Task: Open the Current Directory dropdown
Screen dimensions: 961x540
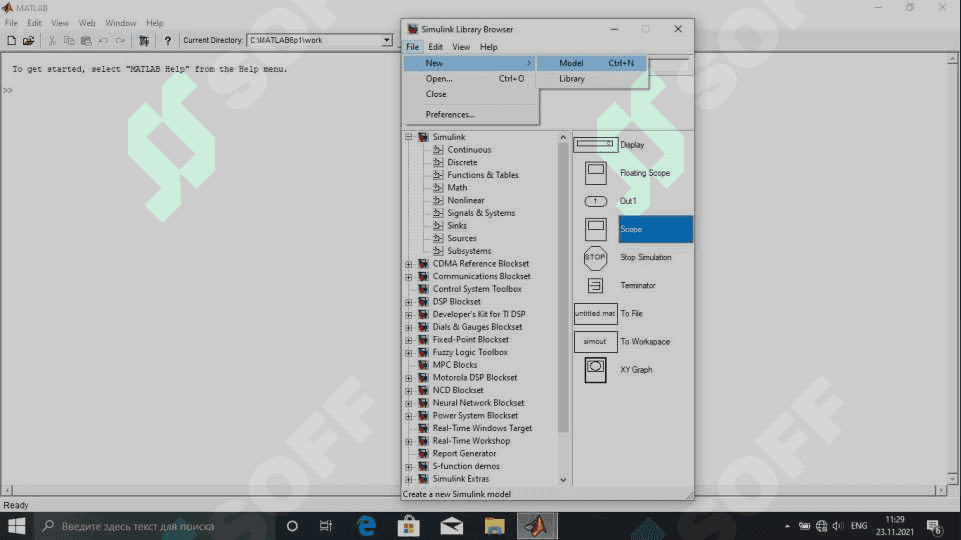Action: 387,40
